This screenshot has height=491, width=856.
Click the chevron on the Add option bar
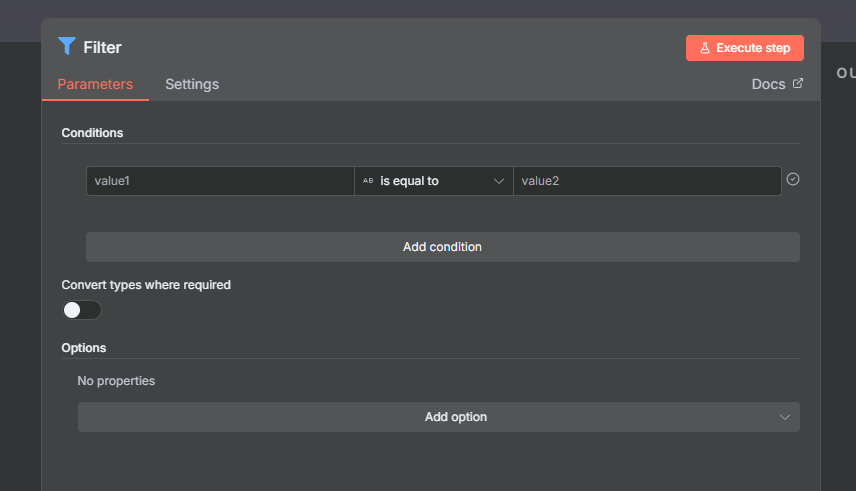click(x=783, y=417)
